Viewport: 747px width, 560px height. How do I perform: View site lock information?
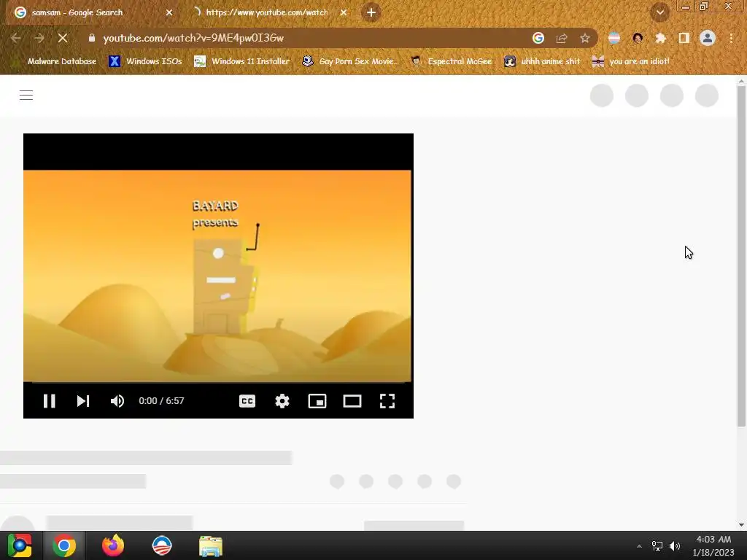pyautogui.click(x=92, y=38)
